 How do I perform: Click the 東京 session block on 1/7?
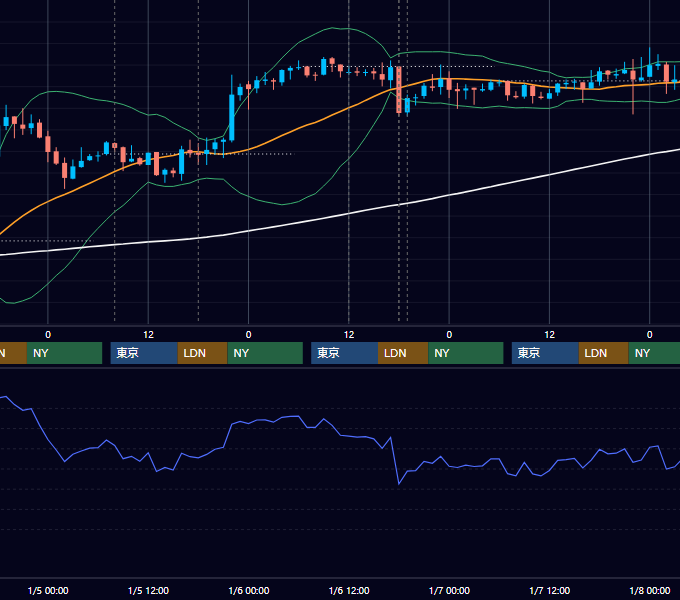tap(545, 353)
